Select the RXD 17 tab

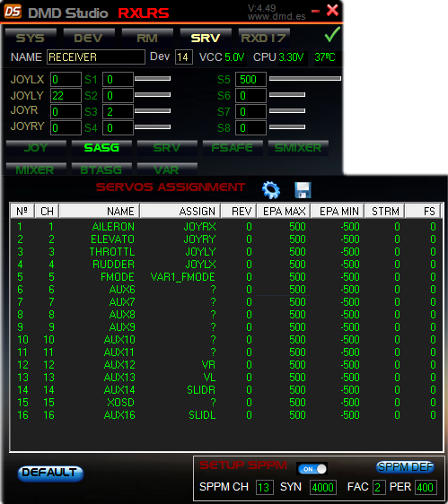click(264, 38)
